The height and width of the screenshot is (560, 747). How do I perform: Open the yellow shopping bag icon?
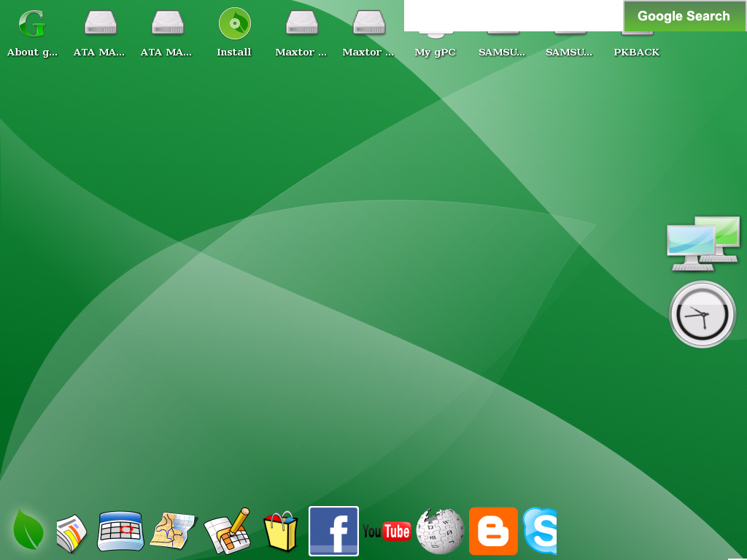coord(281,532)
